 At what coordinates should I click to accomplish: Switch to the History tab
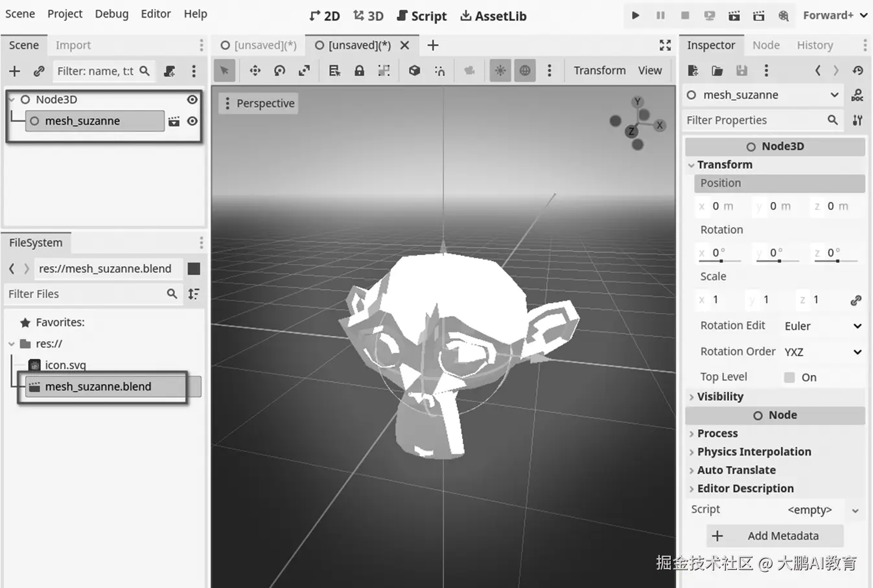(x=815, y=45)
